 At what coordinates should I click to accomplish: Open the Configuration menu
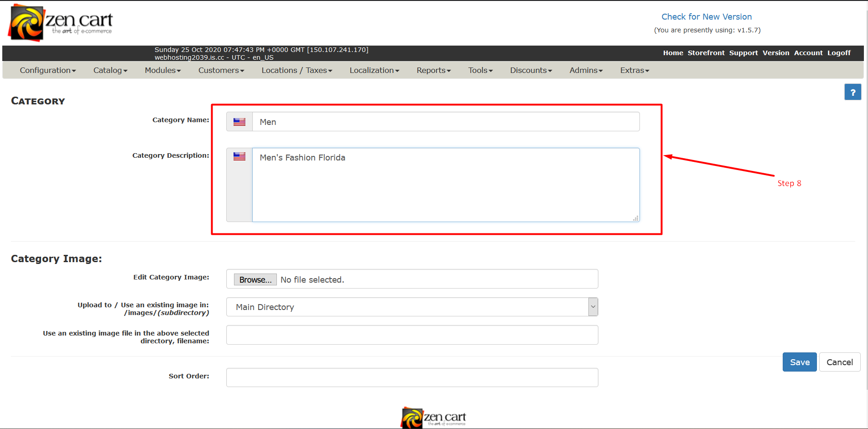(x=48, y=70)
